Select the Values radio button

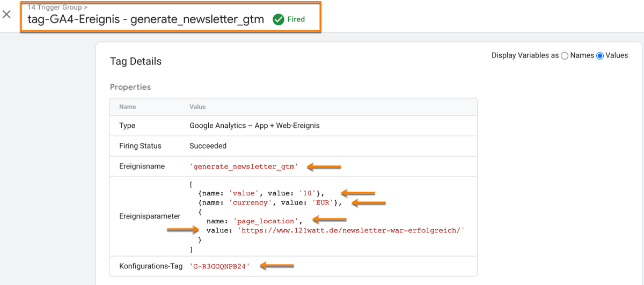(600, 55)
